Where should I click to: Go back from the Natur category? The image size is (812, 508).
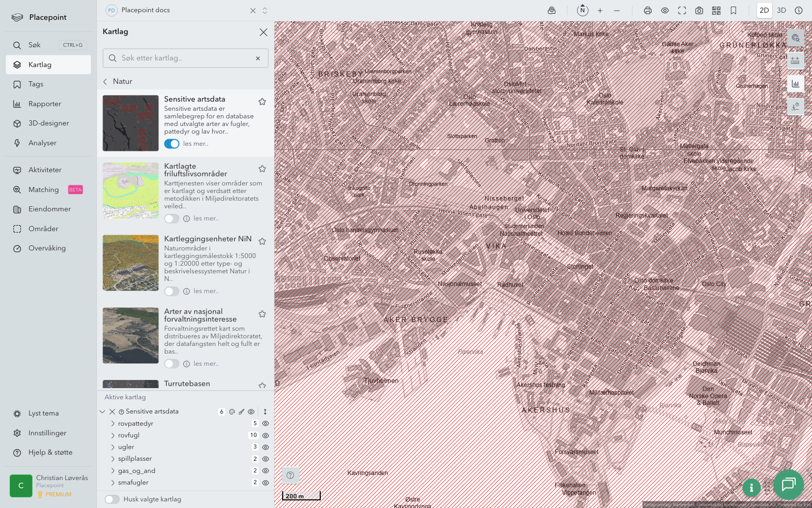pyautogui.click(x=106, y=81)
